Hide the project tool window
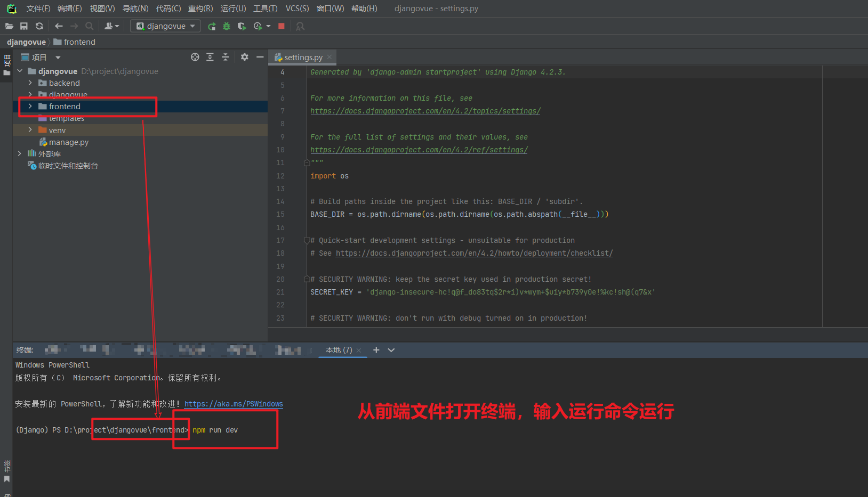 click(260, 57)
